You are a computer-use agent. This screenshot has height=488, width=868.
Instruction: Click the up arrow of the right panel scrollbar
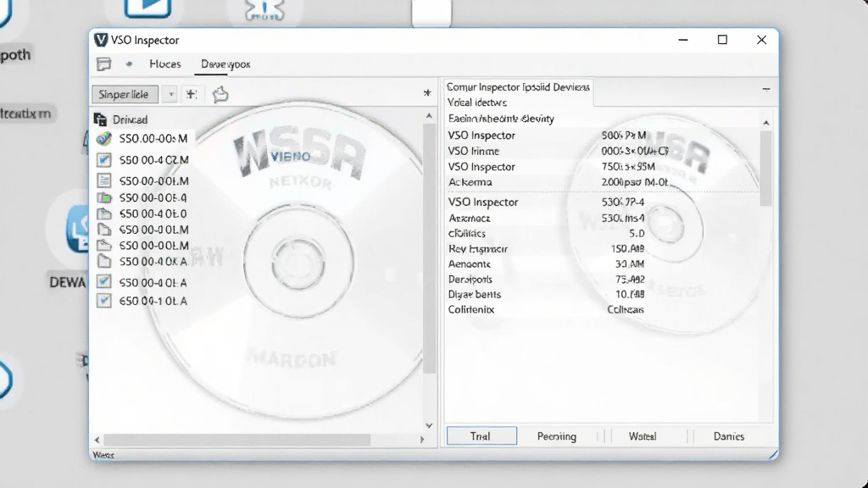point(766,123)
